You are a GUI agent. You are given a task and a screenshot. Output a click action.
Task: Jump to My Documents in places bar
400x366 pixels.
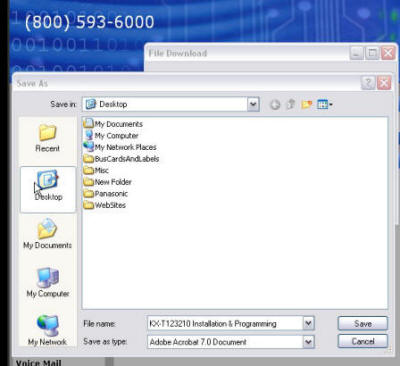click(x=47, y=234)
